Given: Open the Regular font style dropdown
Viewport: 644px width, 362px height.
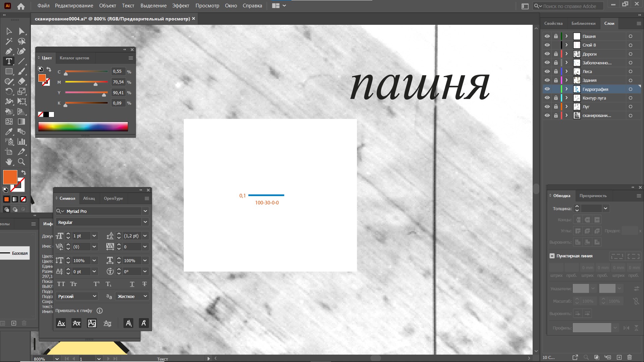Looking at the screenshot, I should coord(145,222).
